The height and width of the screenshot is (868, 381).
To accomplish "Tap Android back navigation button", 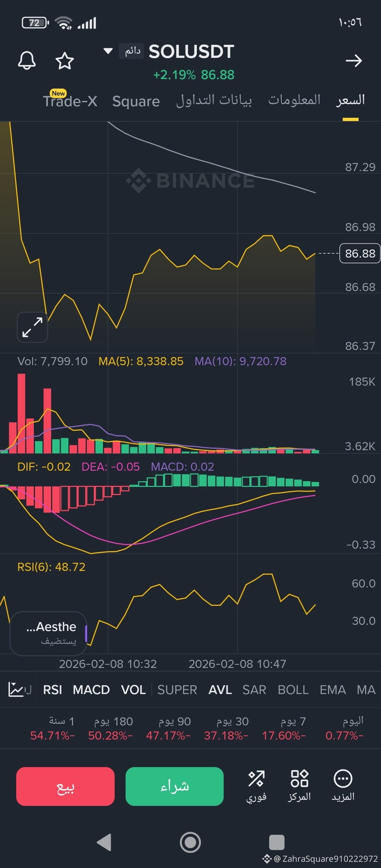I will [x=104, y=843].
